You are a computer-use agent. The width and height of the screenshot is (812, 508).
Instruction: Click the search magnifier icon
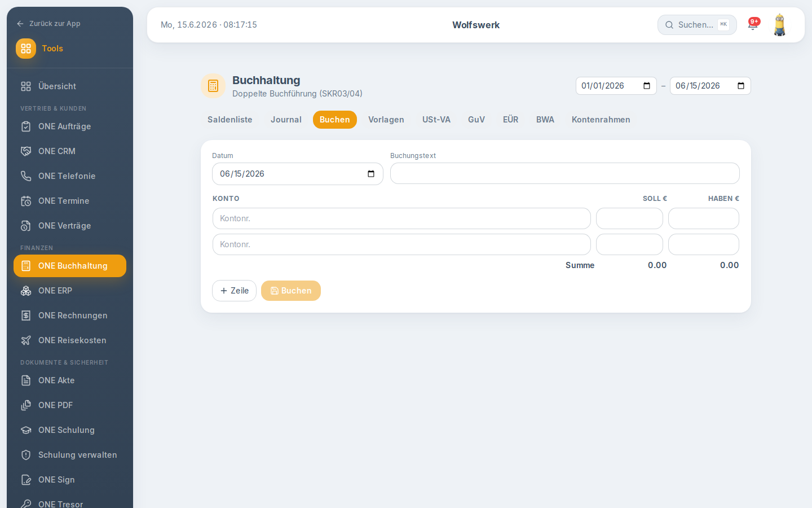point(669,25)
